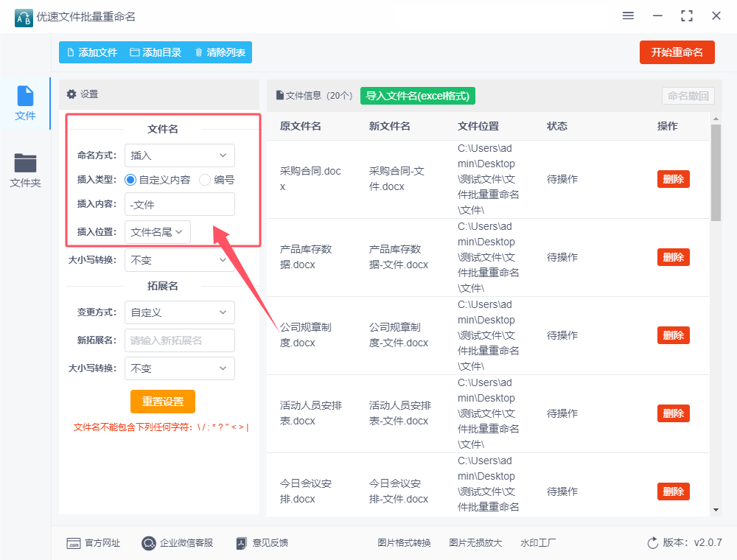Open extension 大小写转换 dropdown
The width and height of the screenshot is (737, 560).
tap(180, 368)
